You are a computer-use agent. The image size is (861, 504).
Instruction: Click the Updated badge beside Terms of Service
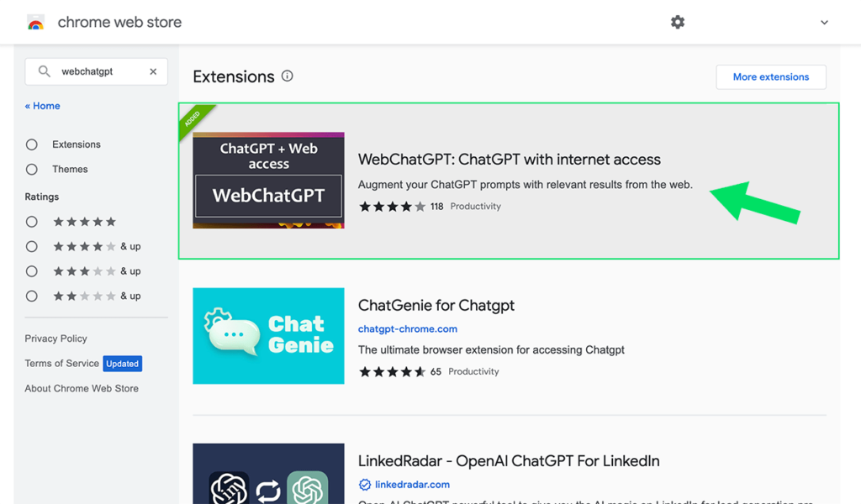pos(123,364)
